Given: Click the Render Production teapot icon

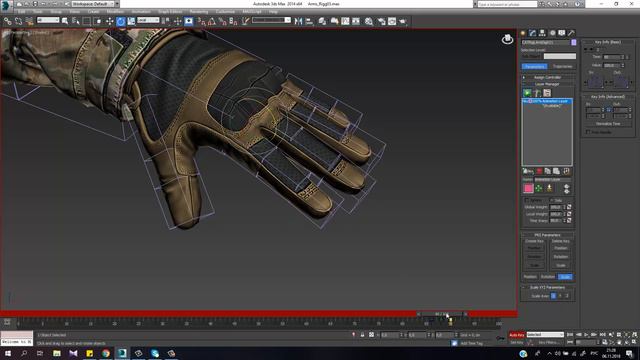Looking at the screenshot, I should click(403, 21).
